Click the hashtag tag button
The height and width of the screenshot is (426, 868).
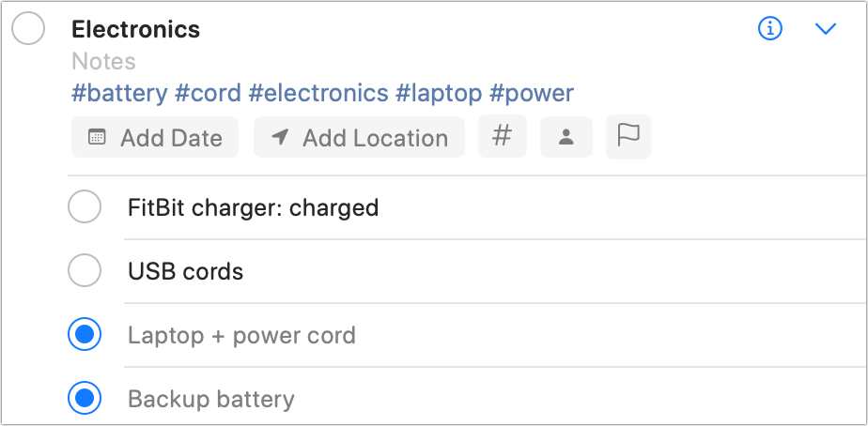[502, 137]
